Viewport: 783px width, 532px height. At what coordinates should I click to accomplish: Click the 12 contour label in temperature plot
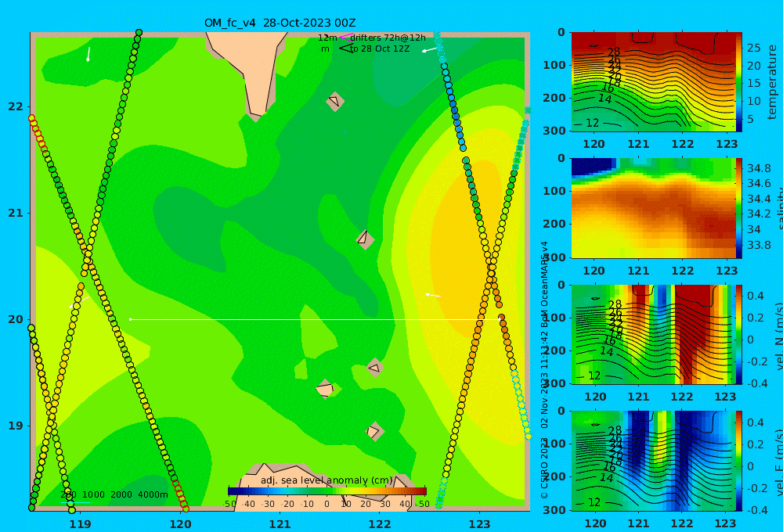[592, 123]
